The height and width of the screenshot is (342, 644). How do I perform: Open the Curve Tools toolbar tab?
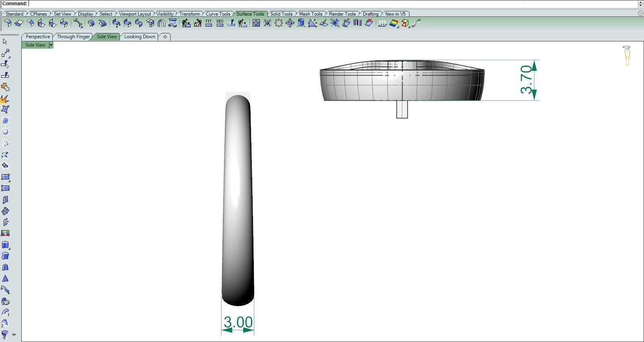pyautogui.click(x=218, y=14)
